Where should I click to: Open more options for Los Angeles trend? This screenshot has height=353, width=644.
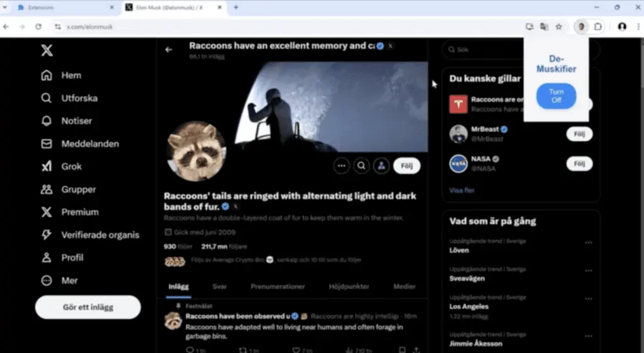(589, 299)
